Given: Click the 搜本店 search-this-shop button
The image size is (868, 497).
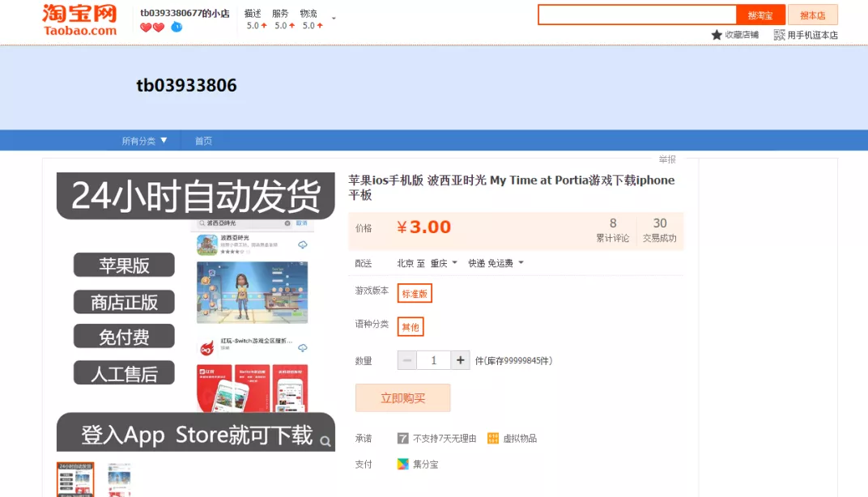Looking at the screenshot, I should (x=813, y=15).
